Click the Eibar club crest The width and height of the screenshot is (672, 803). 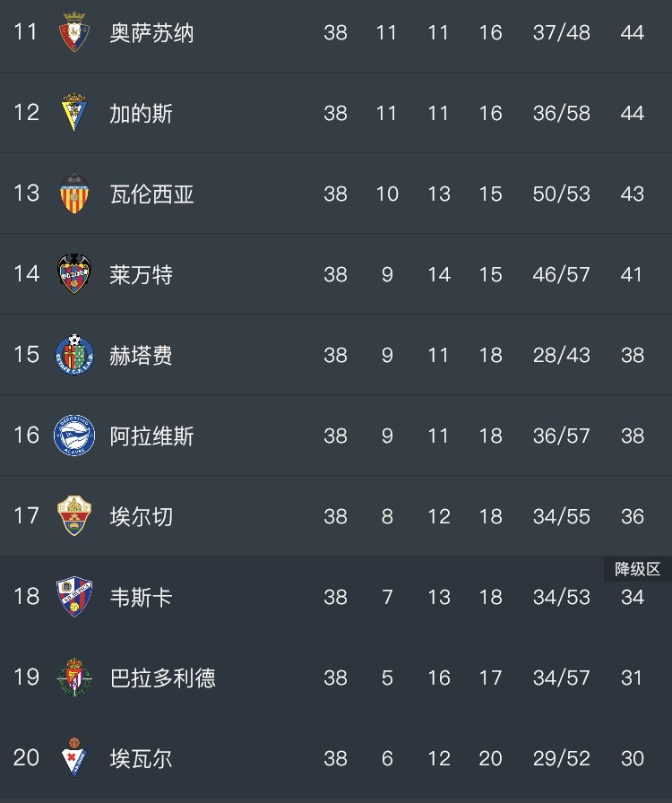(x=74, y=758)
